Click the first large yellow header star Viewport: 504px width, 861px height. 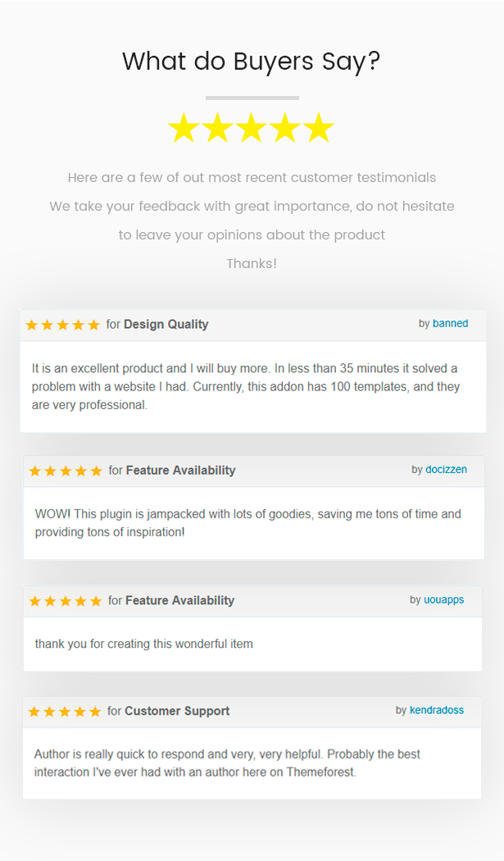(184, 129)
